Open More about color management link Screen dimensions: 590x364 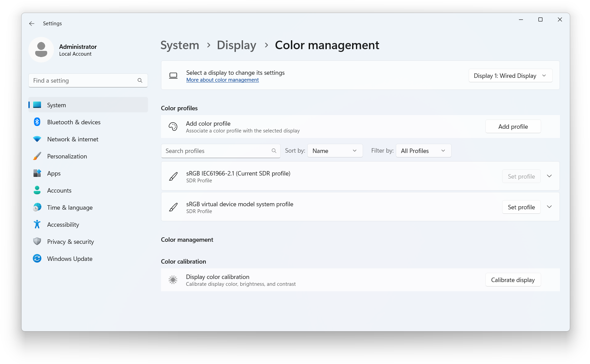click(223, 80)
